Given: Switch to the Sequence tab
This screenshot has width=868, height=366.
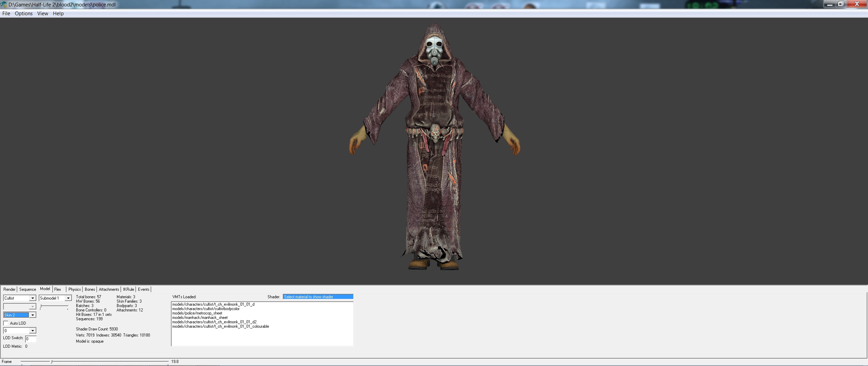Looking at the screenshot, I should (27, 289).
